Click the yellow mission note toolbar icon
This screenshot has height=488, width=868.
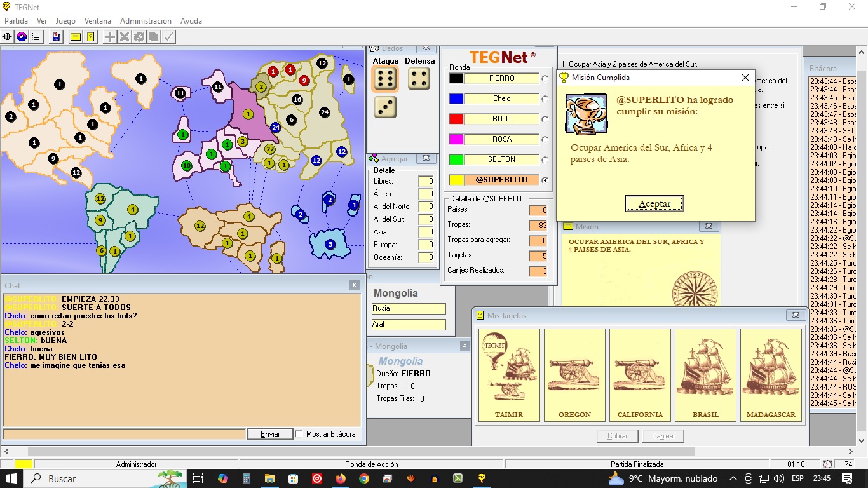(91, 37)
